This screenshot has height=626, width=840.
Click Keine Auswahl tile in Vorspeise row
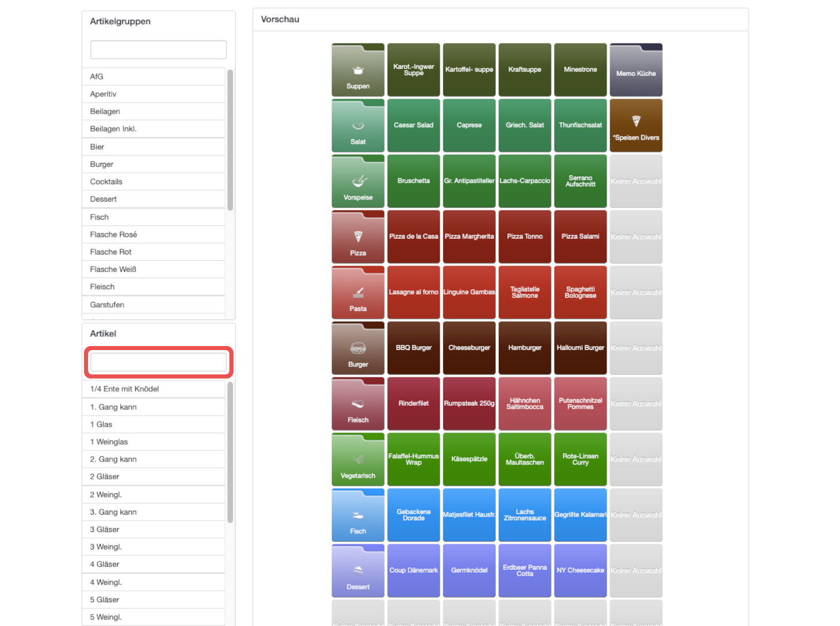(636, 181)
